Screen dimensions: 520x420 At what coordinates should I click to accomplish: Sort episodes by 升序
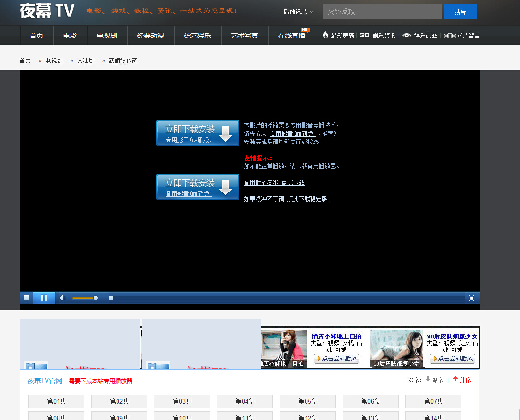pos(462,380)
